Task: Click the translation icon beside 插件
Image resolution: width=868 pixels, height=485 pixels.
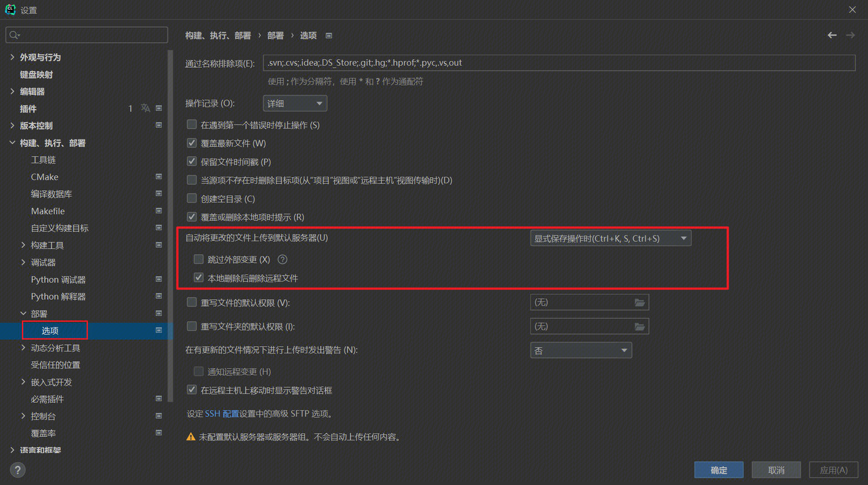Action: [x=145, y=108]
